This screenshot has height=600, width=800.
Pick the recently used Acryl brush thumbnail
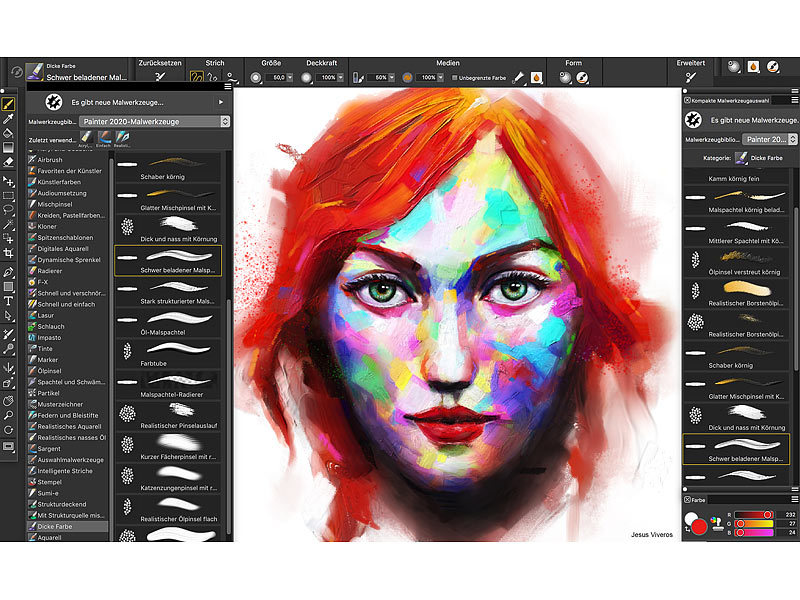coord(85,138)
